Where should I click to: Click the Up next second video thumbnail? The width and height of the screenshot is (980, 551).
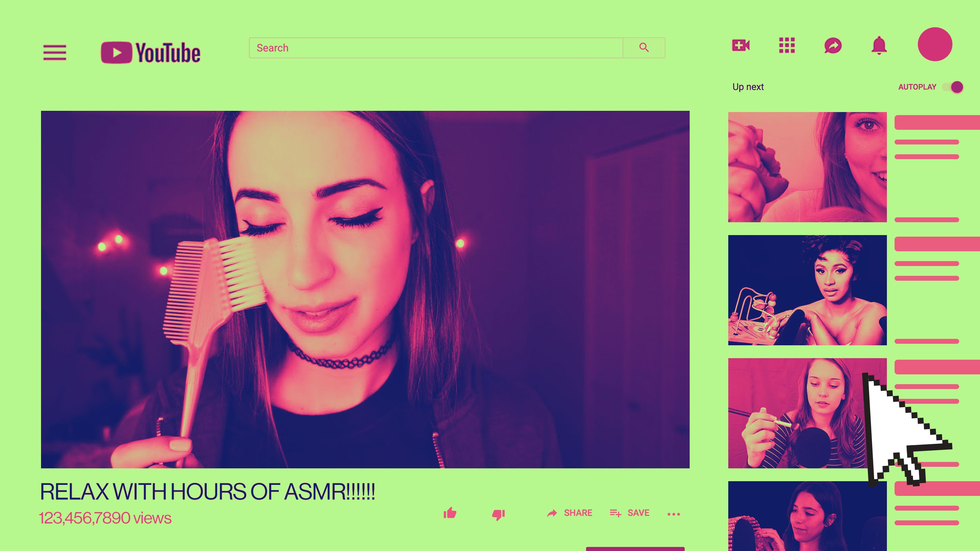click(807, 289)
